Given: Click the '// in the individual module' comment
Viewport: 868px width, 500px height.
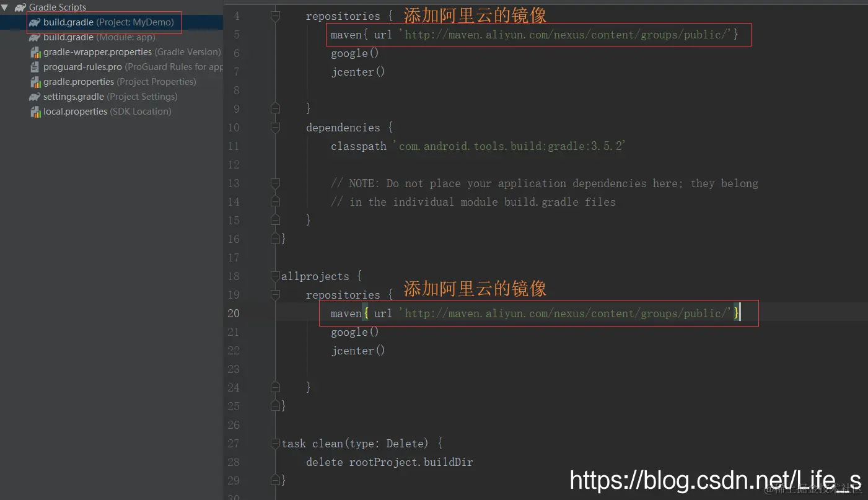Looking at the screenshot, I should [473, 202].
